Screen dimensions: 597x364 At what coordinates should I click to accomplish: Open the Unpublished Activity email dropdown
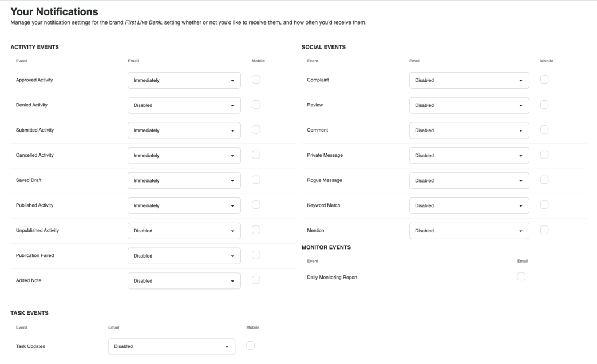[184, 231]
